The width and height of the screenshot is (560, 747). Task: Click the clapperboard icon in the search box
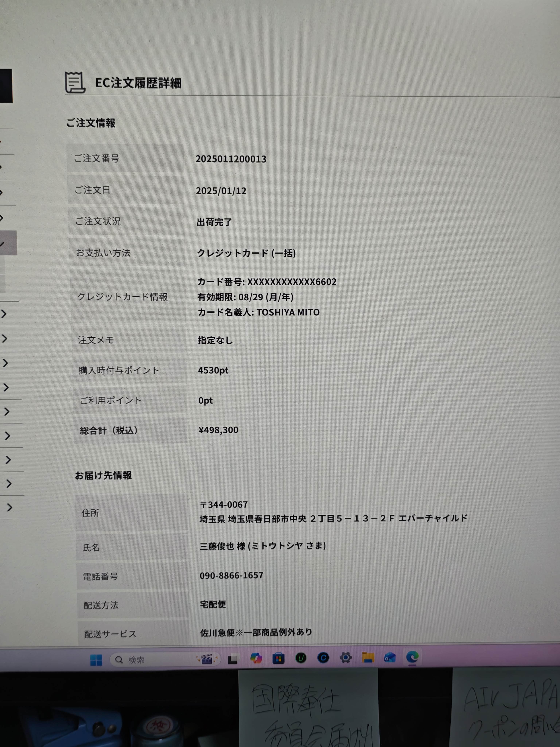207,659
